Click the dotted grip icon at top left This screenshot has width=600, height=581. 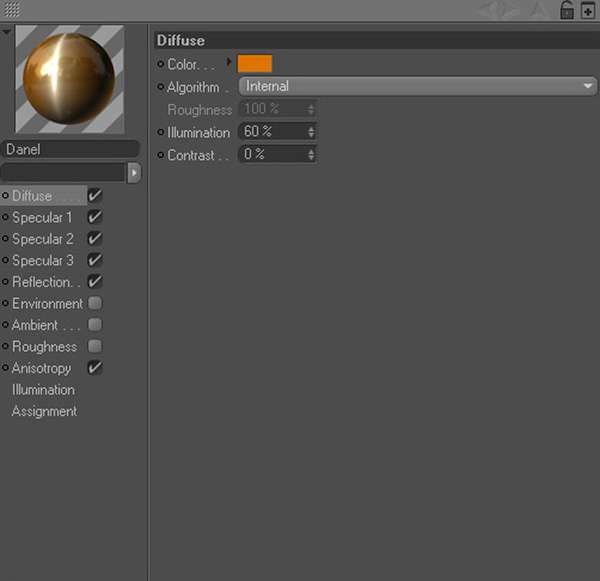[x=12, y=10]
